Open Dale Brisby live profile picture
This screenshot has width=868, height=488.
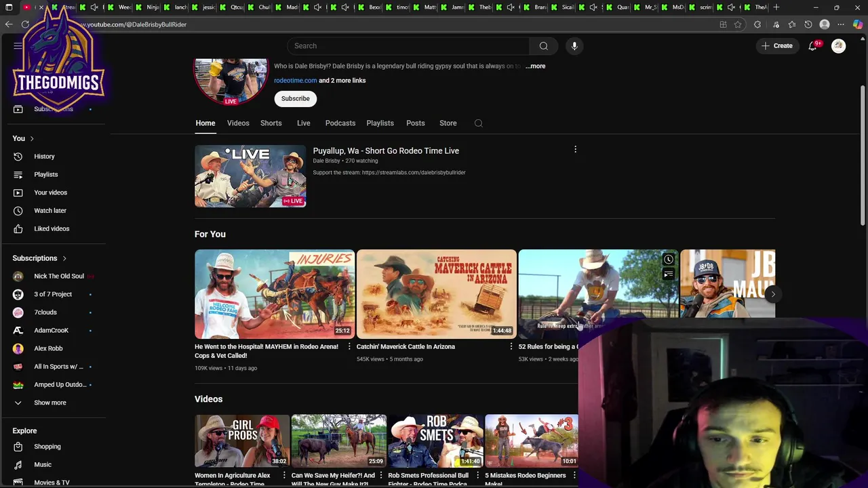pos(231,81)
